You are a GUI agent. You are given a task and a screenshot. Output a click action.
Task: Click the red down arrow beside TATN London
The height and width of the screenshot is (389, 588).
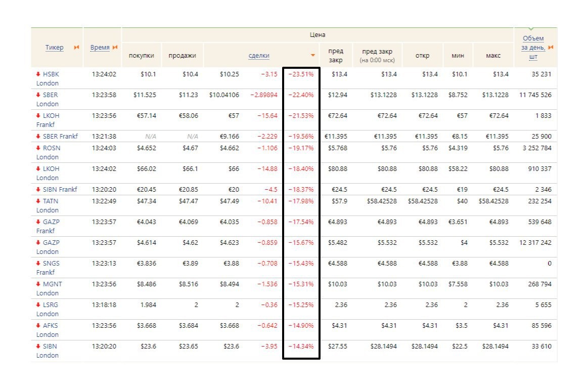click(x=38, y=201)
